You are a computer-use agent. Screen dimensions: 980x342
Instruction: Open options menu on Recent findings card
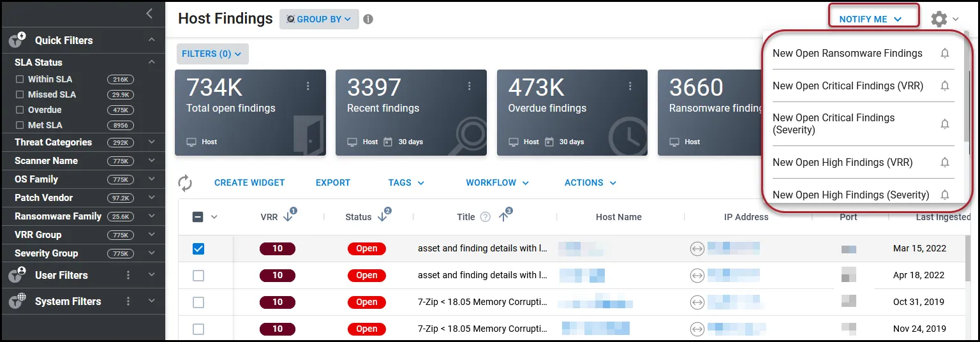pos(469,86)
